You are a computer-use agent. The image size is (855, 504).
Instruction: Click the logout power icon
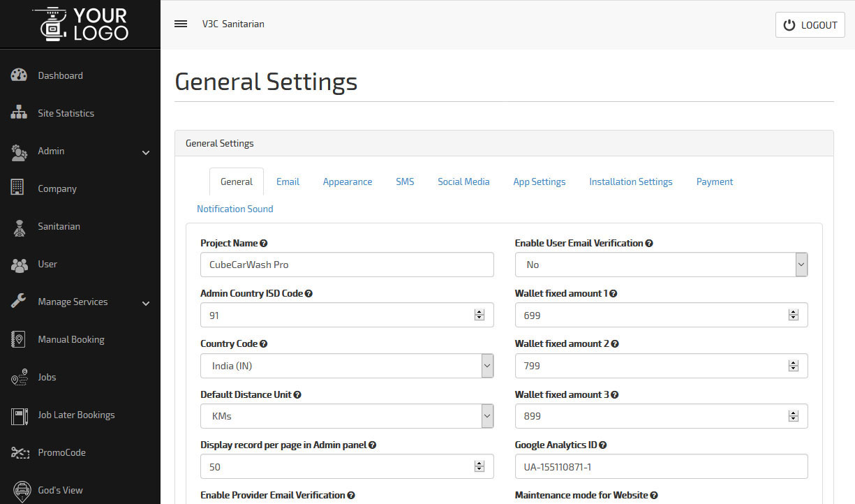pyautogui.click(x=789, y=25)
